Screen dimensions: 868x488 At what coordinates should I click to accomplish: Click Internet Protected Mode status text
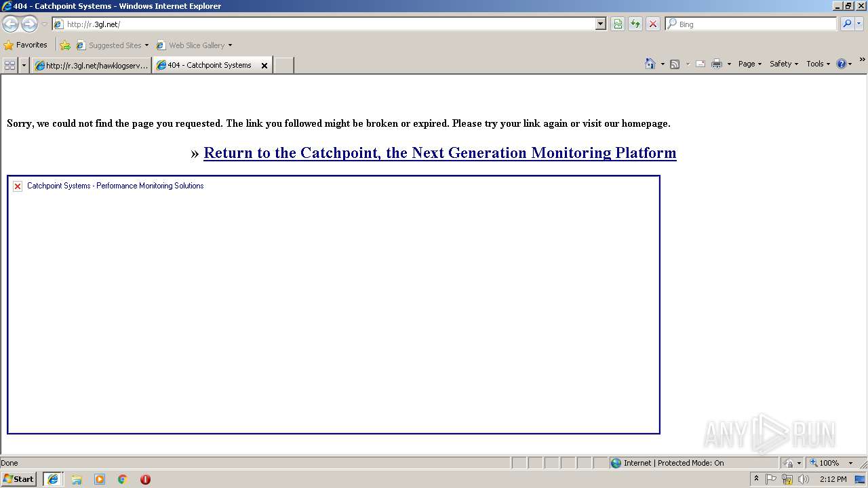(673, 463)
